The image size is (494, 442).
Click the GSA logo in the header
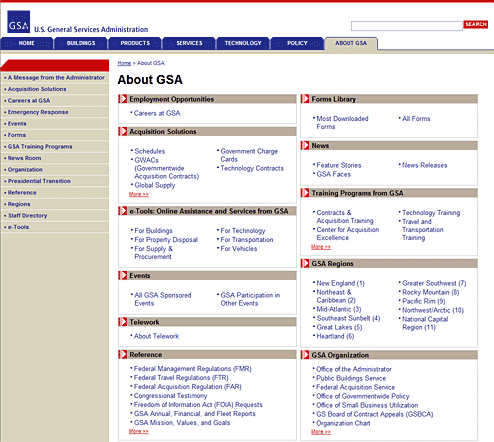click(x=19, y=22)
